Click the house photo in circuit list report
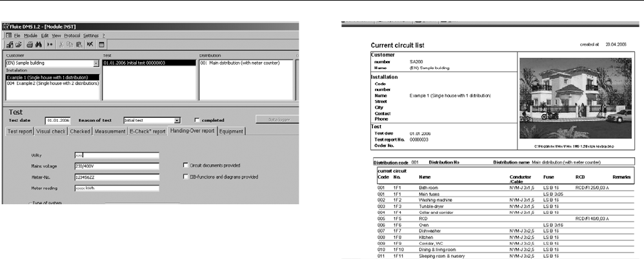Viewport: 644px width, 259px height. pos(576,99)
